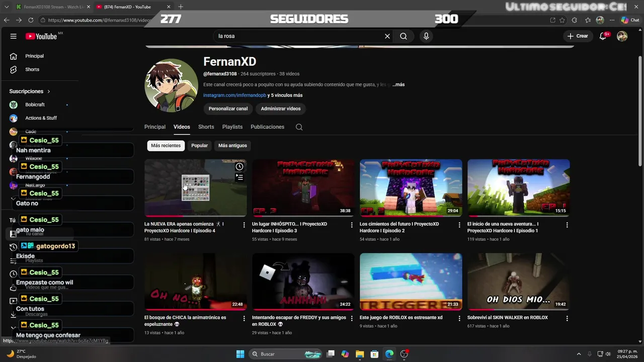644x362 pixels.
Task: Switch to the Principal channel tab
Action: [x=155, y=127]
